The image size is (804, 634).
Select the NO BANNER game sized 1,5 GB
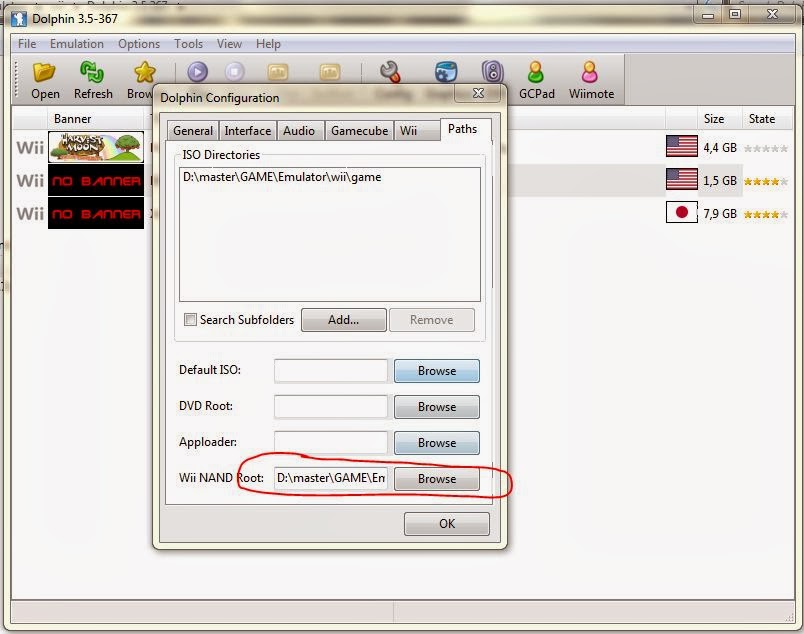(96, 180)
